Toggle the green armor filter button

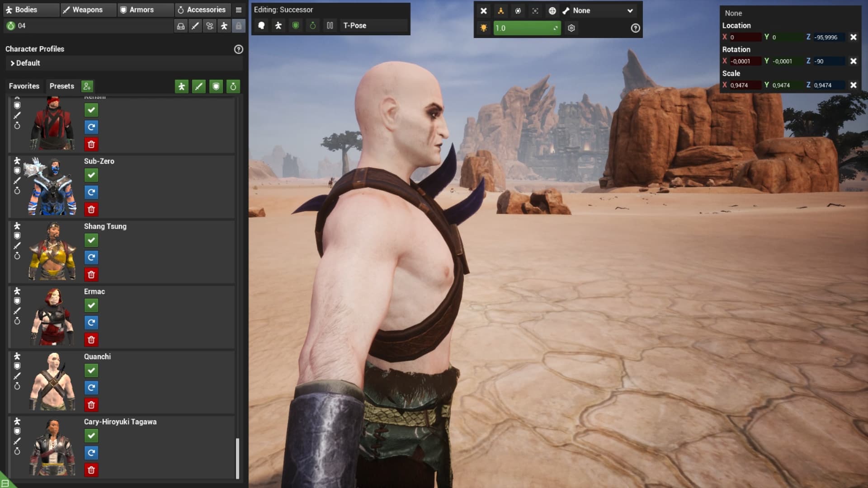(x=216, y=86)
